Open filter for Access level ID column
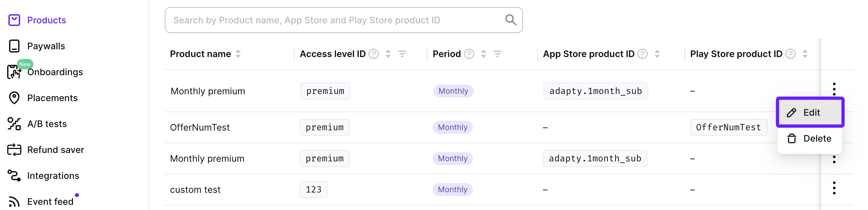Screen dimensions: 868x210 [402, 54]
